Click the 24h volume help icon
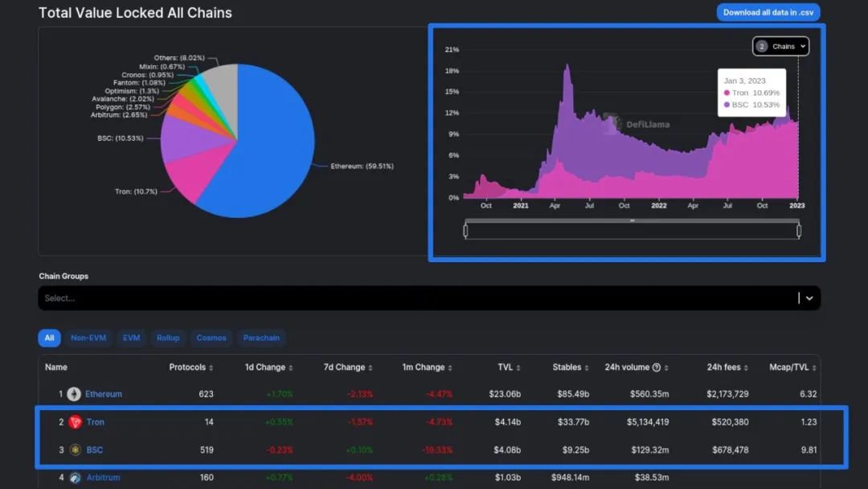 tap(657, 368)
